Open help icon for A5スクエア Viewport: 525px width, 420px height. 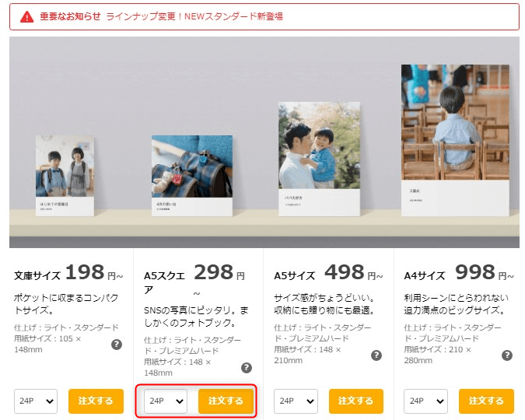pyautogui.click(x=247, y=368)
